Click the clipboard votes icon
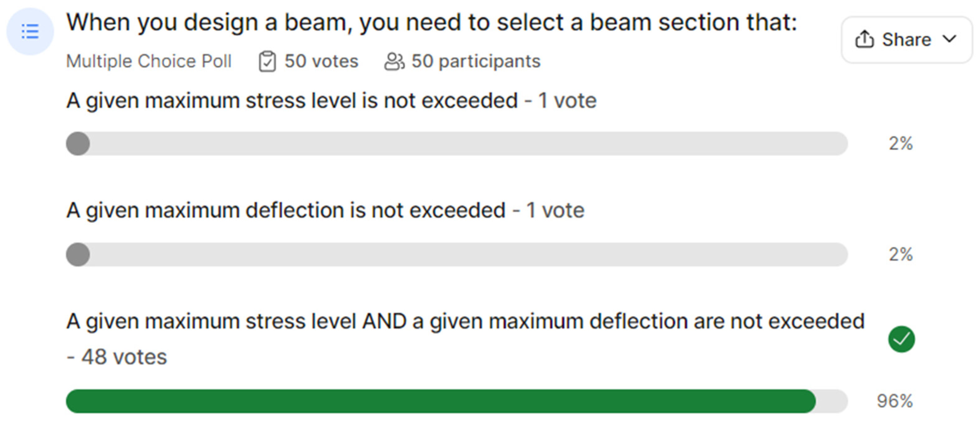Viewport: 980px width, 421px height. [x=267, y=62]
